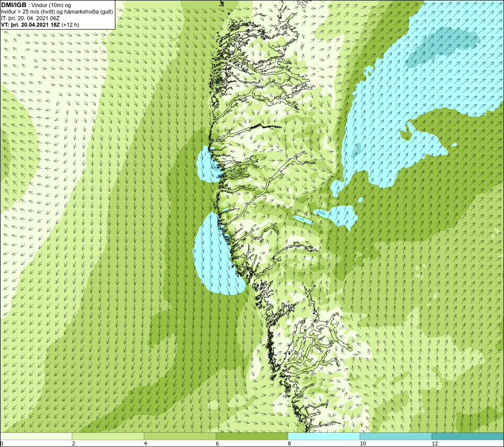Click the "6" label on the color scale

point(218,444)
